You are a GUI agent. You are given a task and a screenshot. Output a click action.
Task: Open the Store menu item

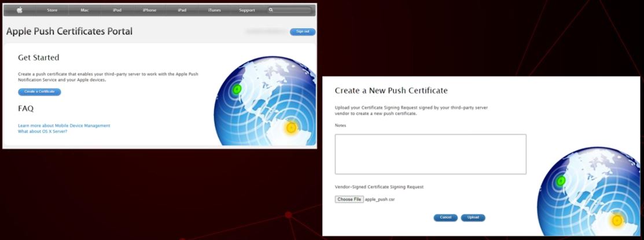pyautogui.click(x=52, y=10)
